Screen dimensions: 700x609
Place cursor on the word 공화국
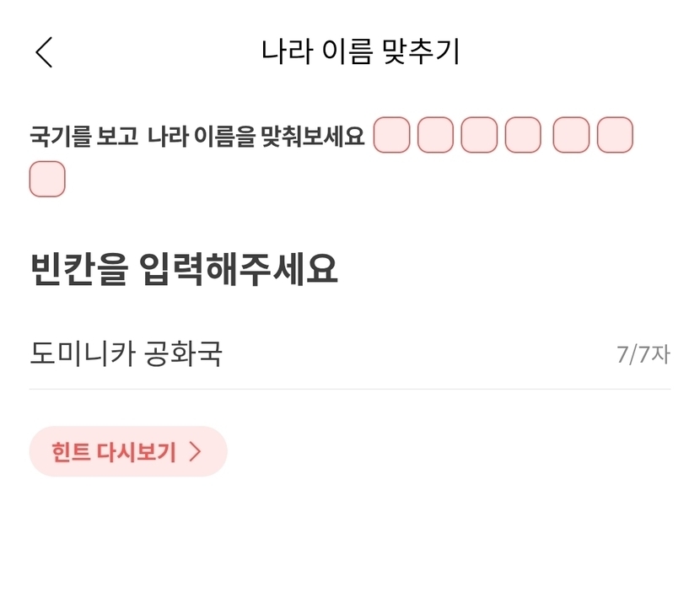183,353
